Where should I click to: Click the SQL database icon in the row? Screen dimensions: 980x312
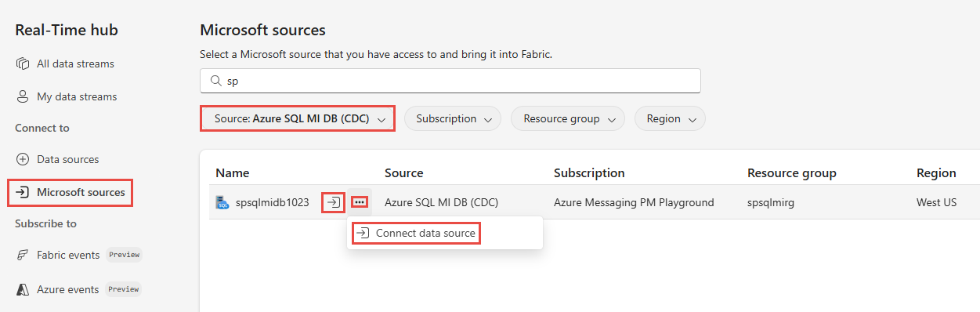[222, 203]
